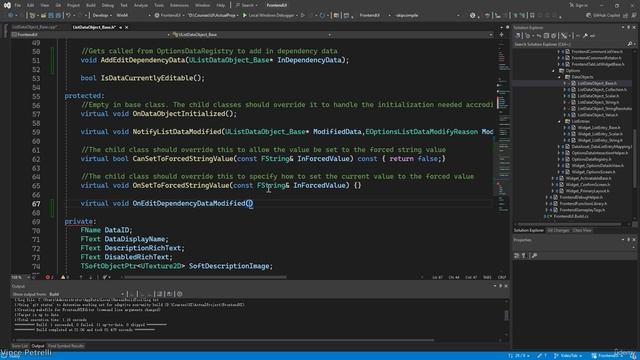Switch to ListDataObject_Base.cpp tab
640x360 pixels.
pyautogui.click(x=34, y=27)
